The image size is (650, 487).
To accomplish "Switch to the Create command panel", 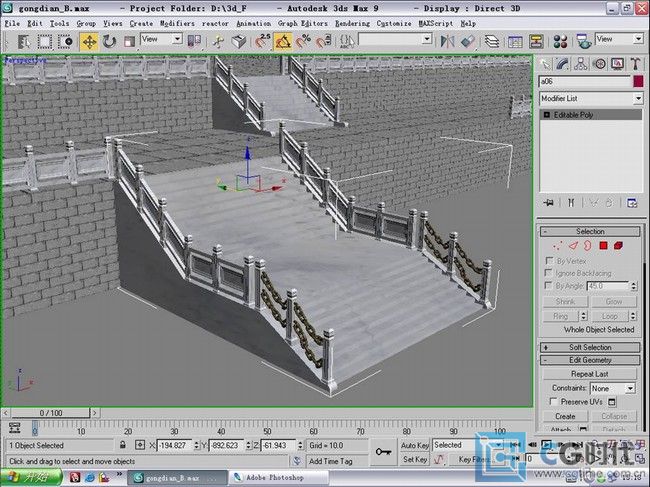I will tap(545, 64).
